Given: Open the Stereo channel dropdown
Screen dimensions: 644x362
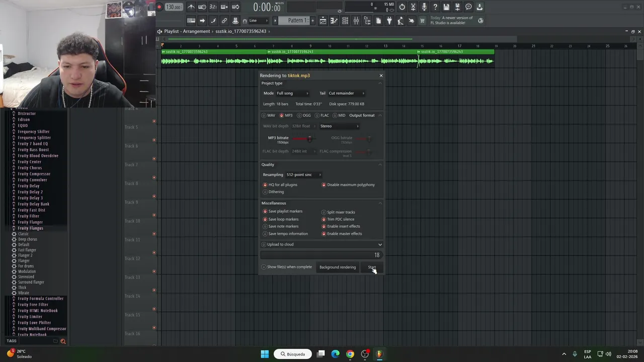Looking at the screenshot, I should click(340, 126).
